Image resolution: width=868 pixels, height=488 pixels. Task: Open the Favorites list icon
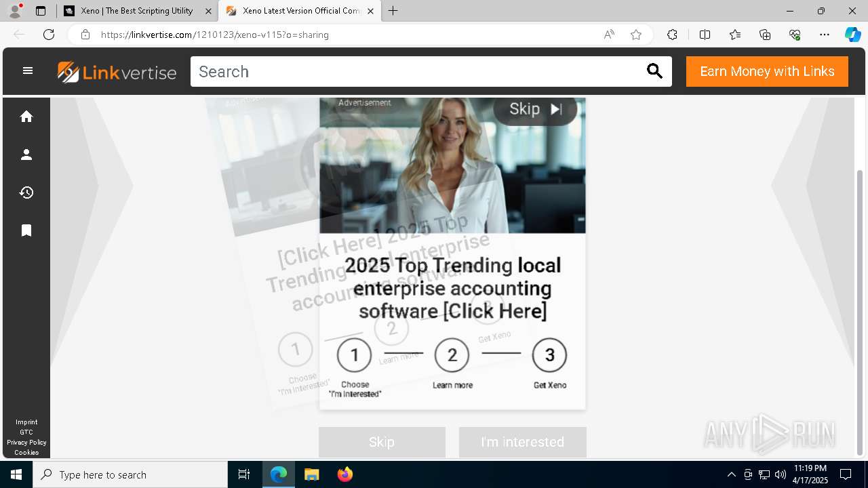[x=735, y=35]
